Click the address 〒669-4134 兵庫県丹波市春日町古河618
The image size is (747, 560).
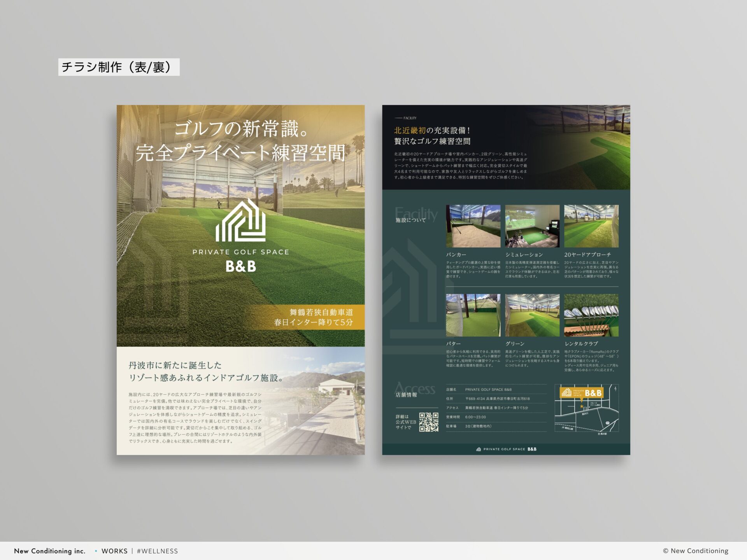(497, 399)
